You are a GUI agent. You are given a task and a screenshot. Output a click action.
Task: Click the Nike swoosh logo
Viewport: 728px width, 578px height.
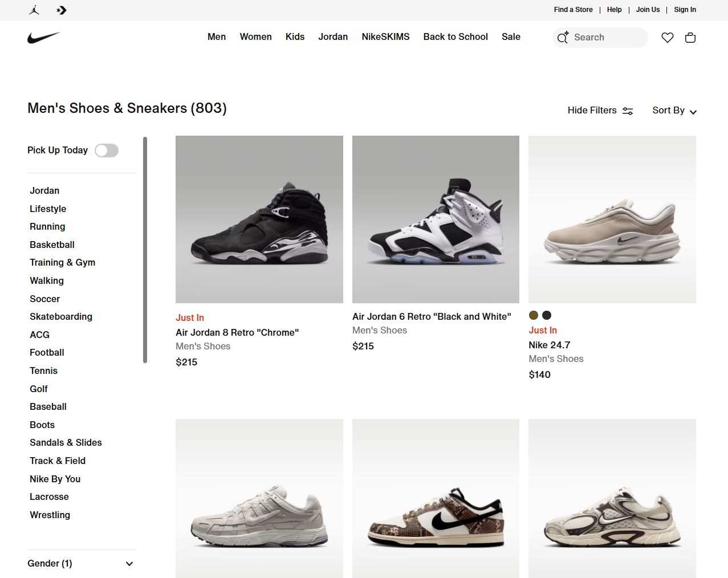(x=44, y=38)
